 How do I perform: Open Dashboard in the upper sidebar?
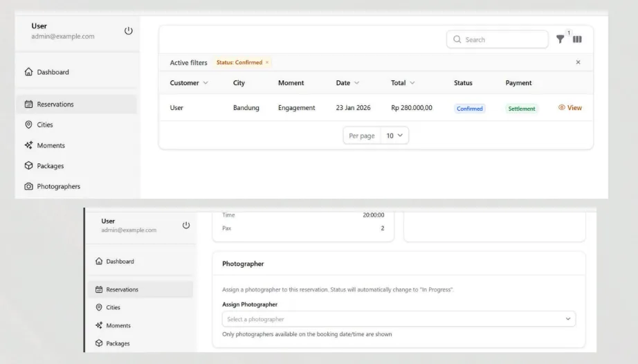[x=77, y=72]
